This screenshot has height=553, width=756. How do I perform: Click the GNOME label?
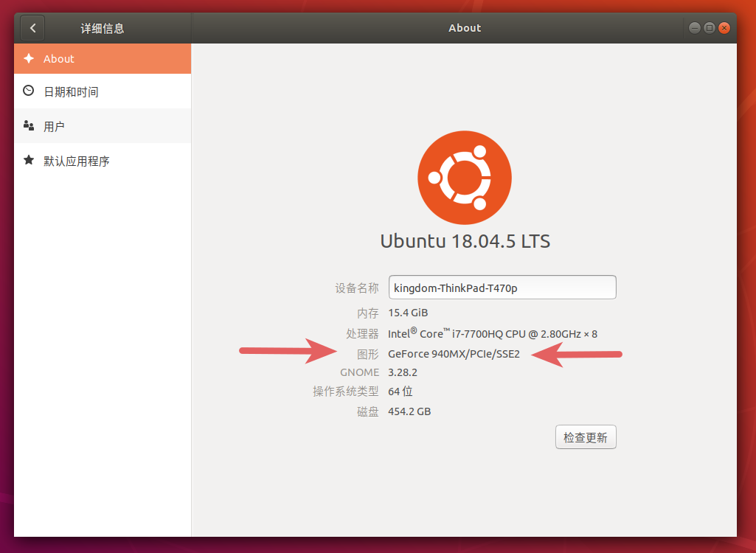click(360, 372)
